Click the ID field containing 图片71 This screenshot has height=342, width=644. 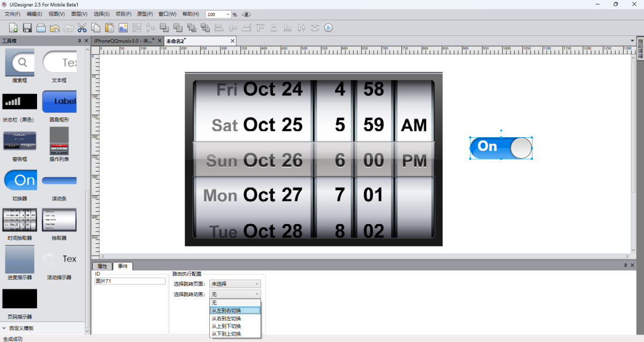pyautogui.click(x=130, y=281)
